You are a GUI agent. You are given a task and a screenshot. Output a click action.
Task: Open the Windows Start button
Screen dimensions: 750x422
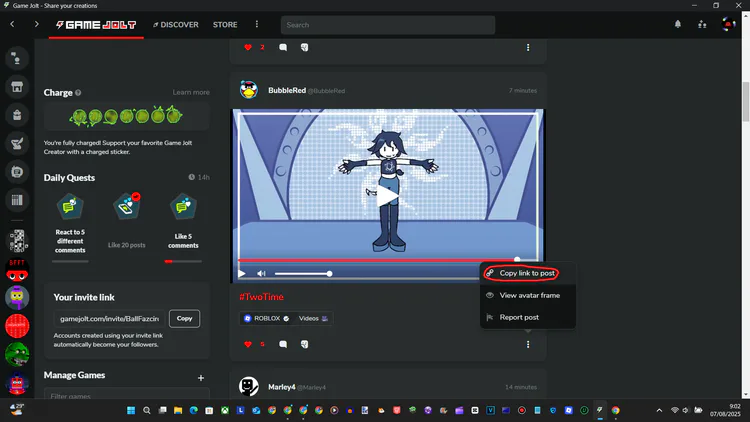(131, 411)
